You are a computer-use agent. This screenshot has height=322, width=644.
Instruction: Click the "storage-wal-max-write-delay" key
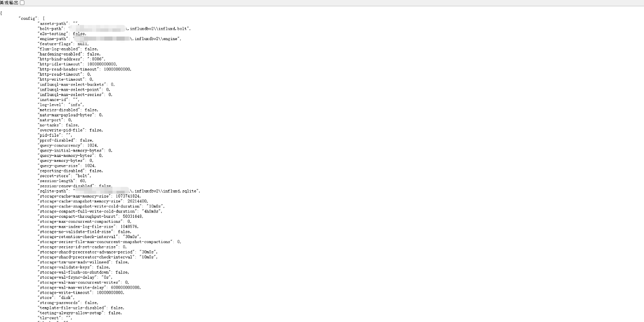coord(72,287)
